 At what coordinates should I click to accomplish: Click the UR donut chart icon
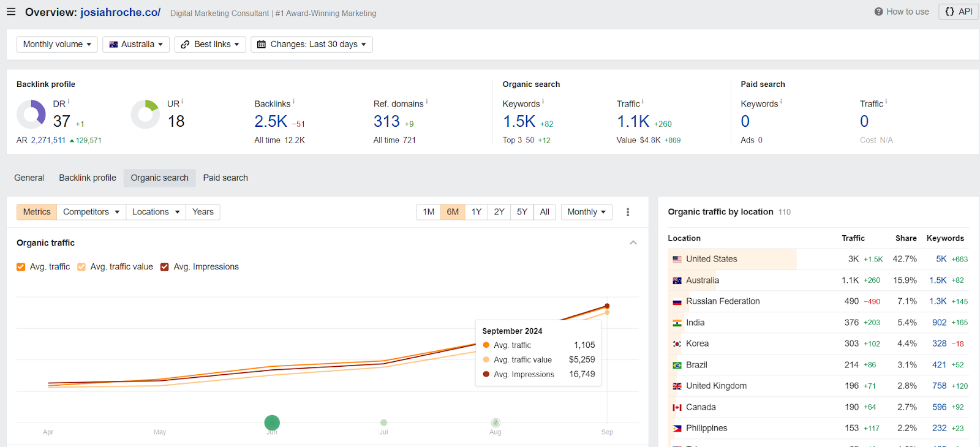click(x=145, y=115)
